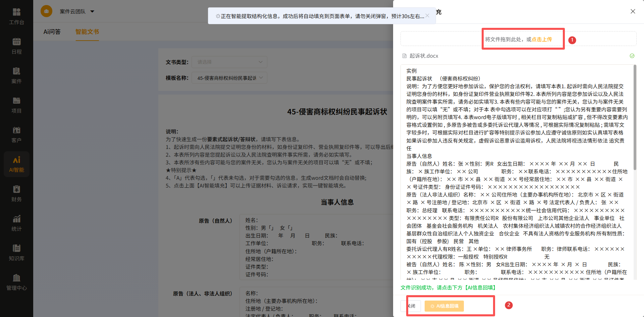Select the 项目 projects icon
Image resolution: width=644 pixels, height=317 pixels.
pyautogui.click(x=16, y=104)
